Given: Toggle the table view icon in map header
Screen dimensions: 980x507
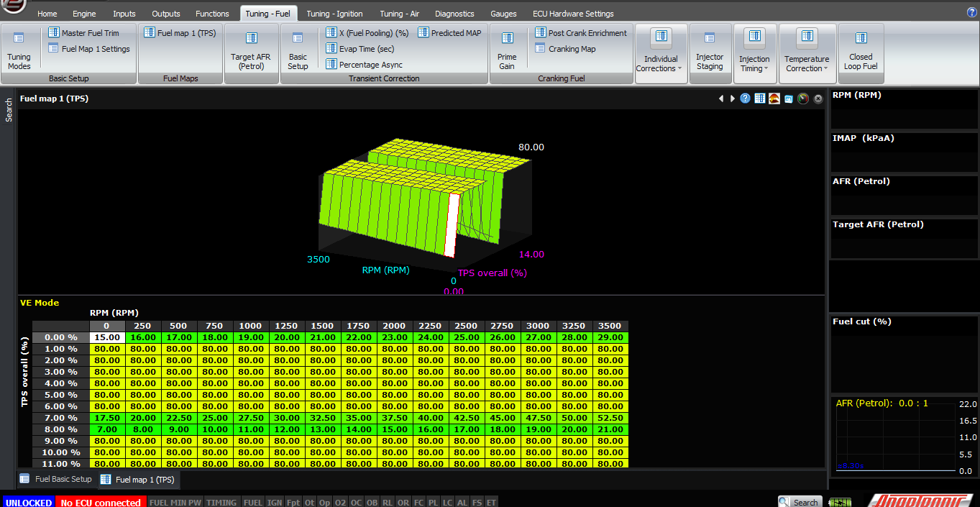Looking at the screenshot, I should pos(760,99).
